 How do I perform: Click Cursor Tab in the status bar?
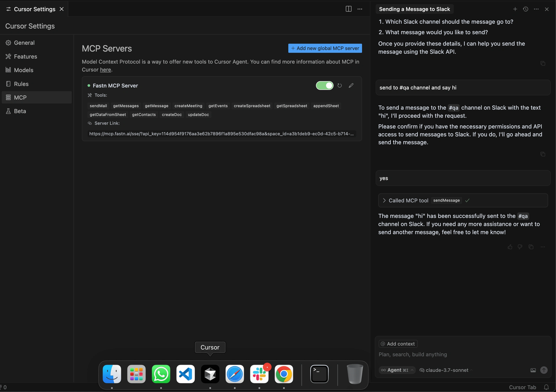coord(522,387)
